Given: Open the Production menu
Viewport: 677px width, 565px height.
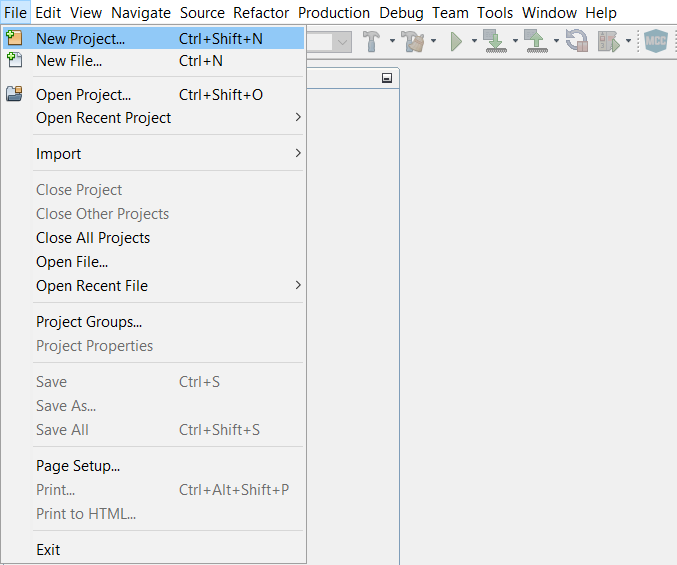Looking at the screenshot, I should [x=334, y=13].
